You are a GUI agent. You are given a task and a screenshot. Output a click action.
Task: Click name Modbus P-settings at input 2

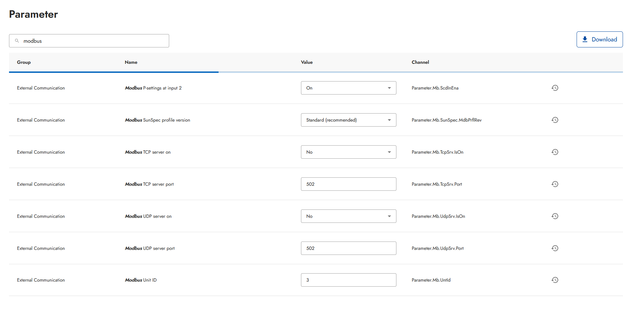coord(153,88)
